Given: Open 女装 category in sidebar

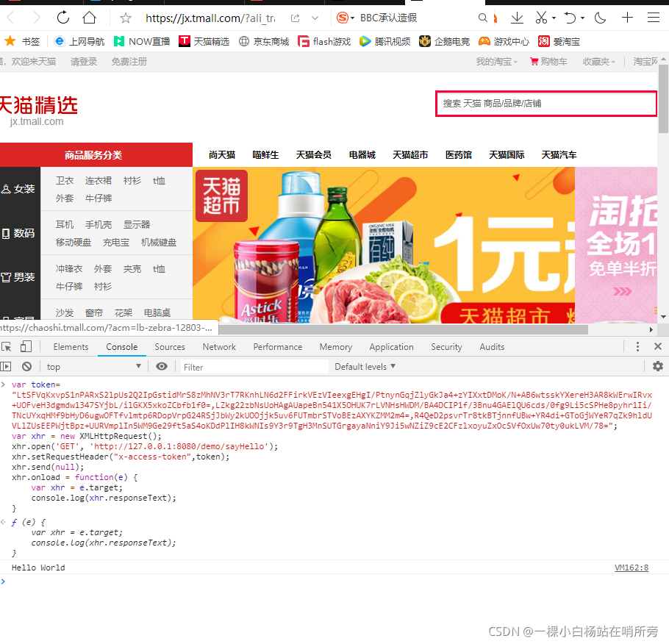Looking at the screenshot, I should coord(18,189).
